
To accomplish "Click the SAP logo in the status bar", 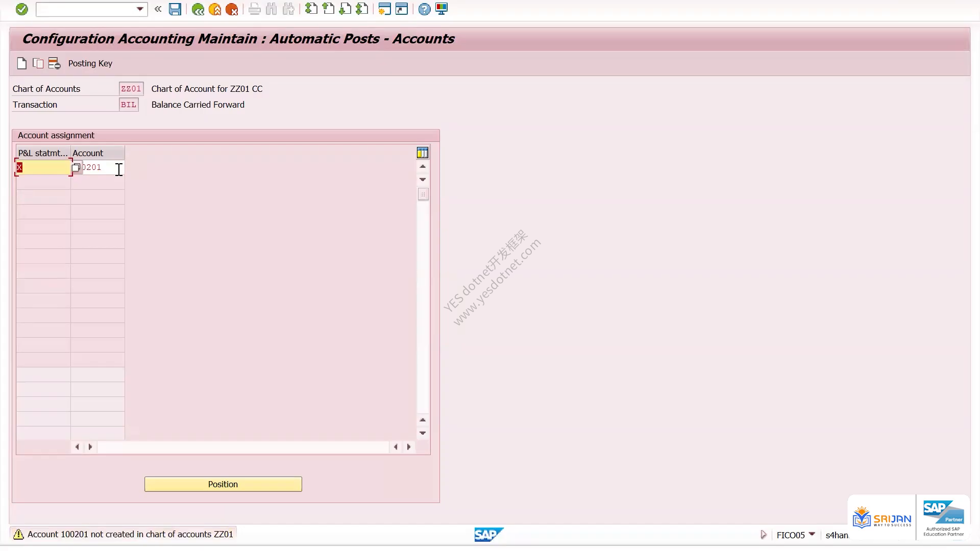I will tap(488, 535).
